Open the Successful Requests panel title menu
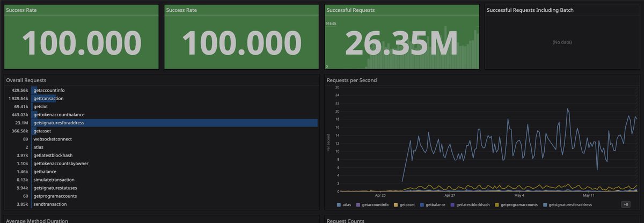 click(x=351, y=10)
